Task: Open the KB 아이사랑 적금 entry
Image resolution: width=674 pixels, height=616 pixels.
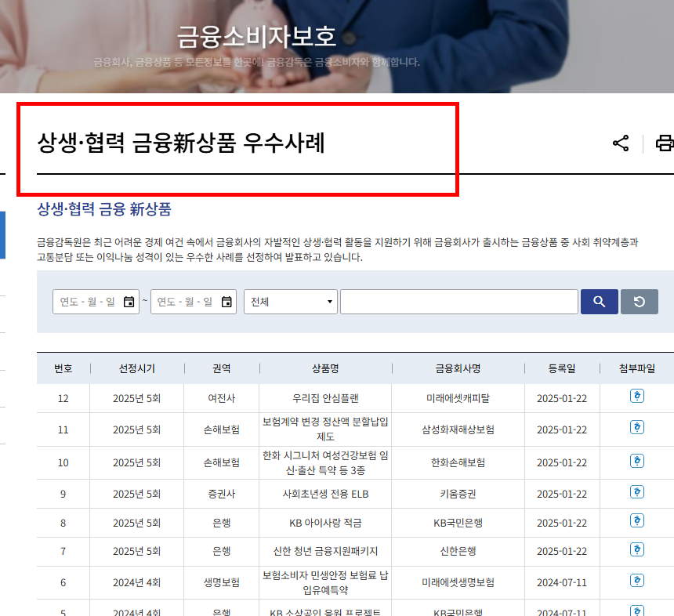Action: point(324,523)
